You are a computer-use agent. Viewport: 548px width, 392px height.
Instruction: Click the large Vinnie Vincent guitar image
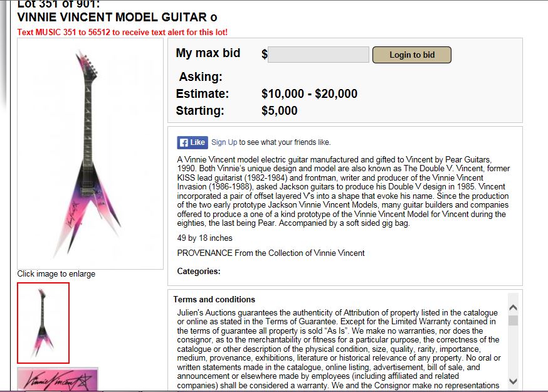90,154
